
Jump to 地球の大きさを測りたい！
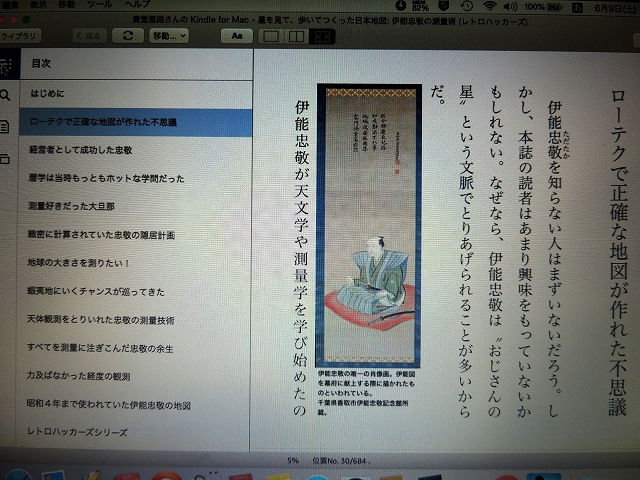coord(134,263)
